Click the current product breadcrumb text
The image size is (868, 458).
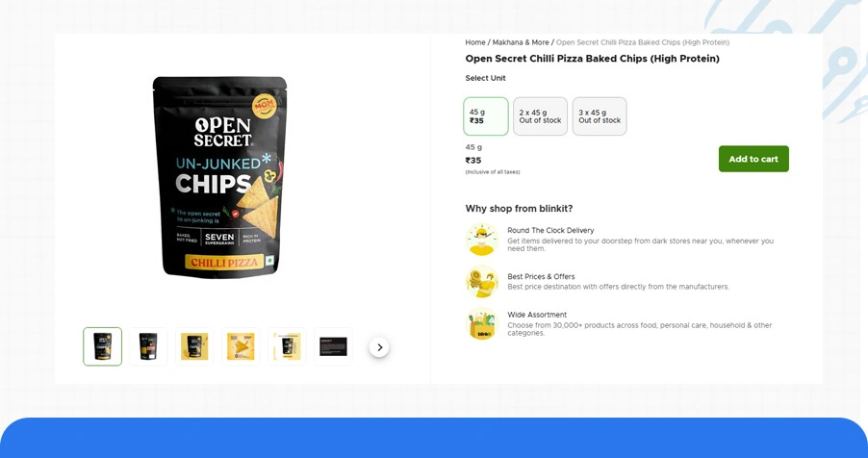click(642, 42)
